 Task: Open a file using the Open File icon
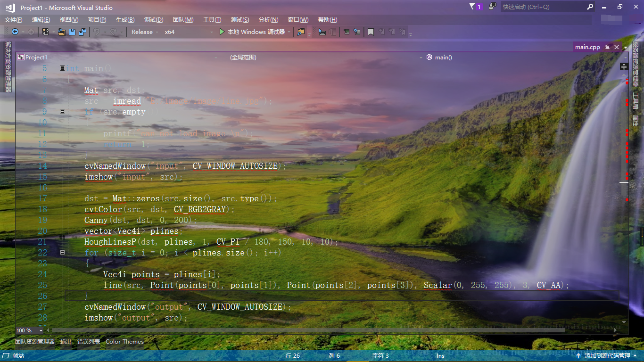pos(61,32)
